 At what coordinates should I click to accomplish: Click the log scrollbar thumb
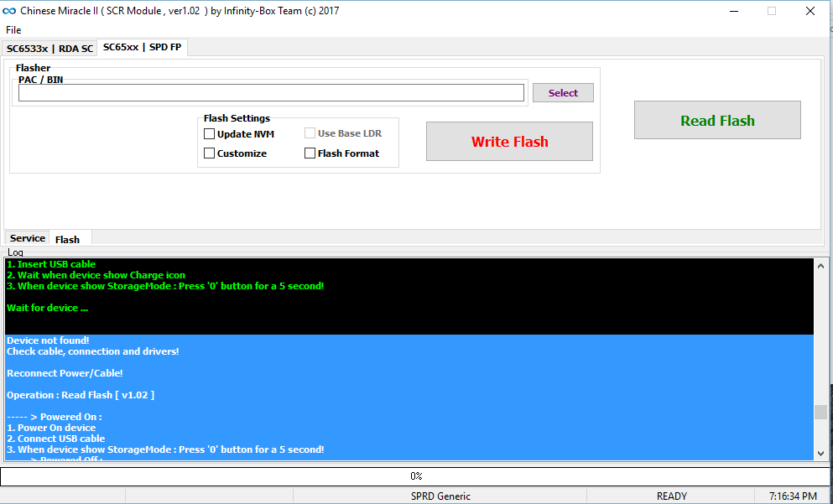click(x=820, y=412)
